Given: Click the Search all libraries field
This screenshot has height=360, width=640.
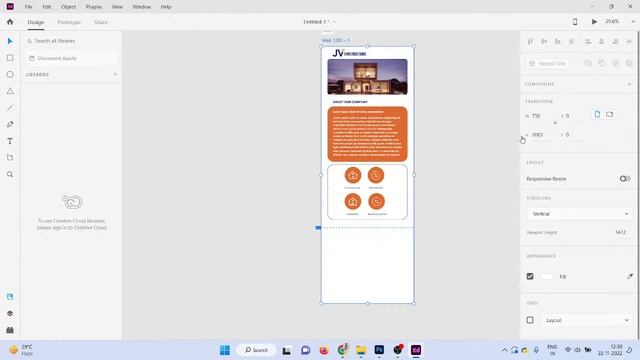Looking at the screenshot, I should [71, 41].
